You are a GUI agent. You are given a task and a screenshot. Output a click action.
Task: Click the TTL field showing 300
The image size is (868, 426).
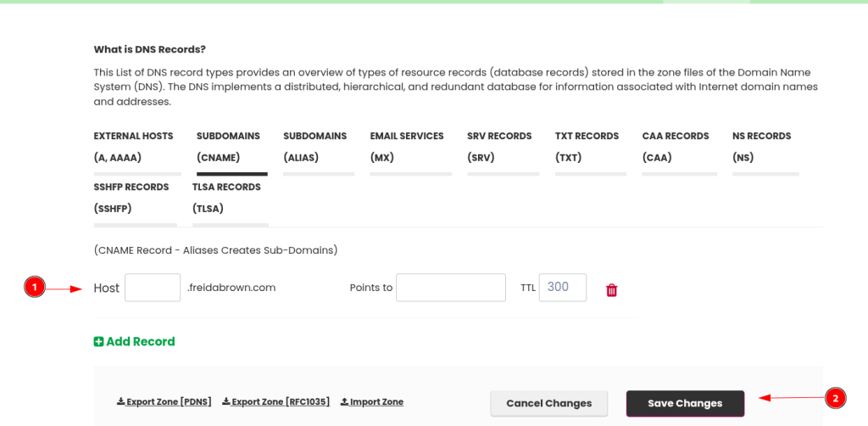(x=563, y=288)
